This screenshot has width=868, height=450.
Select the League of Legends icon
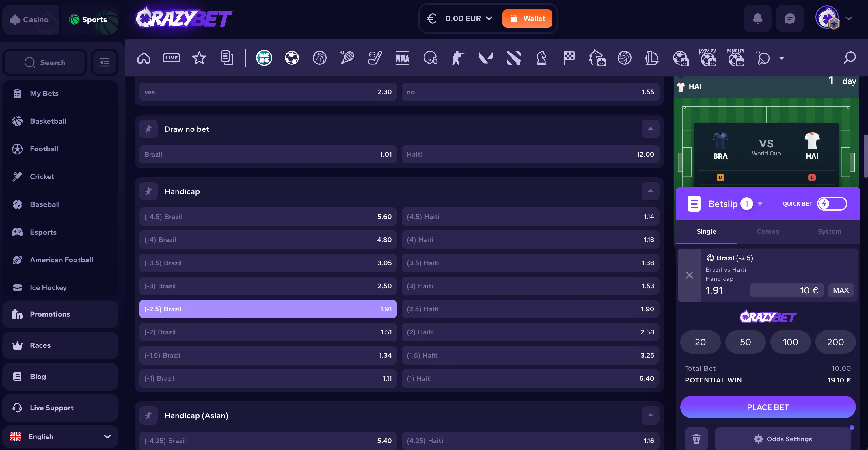point(652,58)
